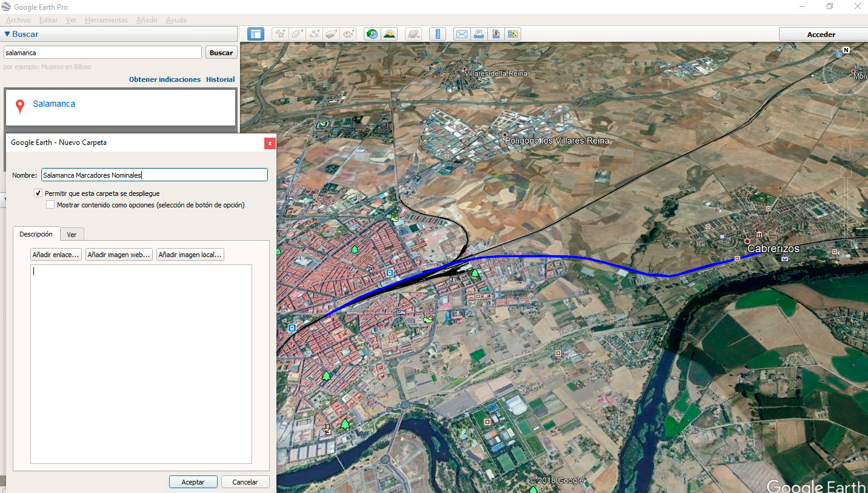Screen dimensions: 868x493
Task: Click the Email envelope icon
Action: [x=461, y=34]
